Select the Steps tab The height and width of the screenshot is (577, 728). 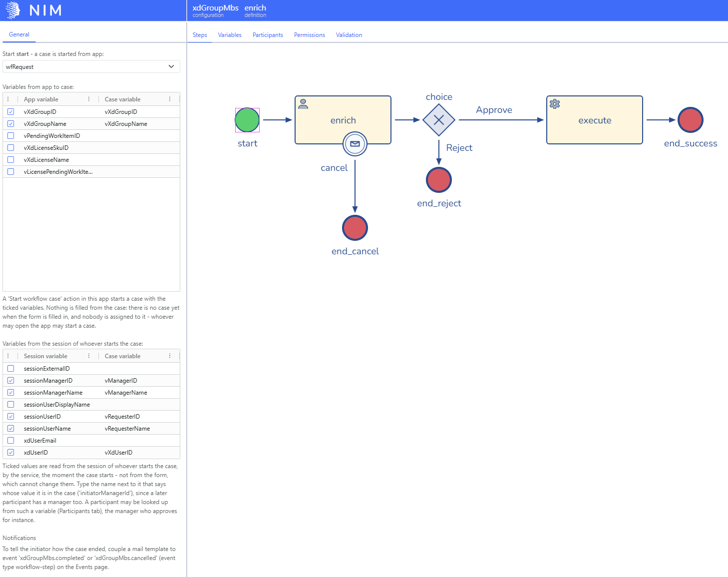(200, 35)
